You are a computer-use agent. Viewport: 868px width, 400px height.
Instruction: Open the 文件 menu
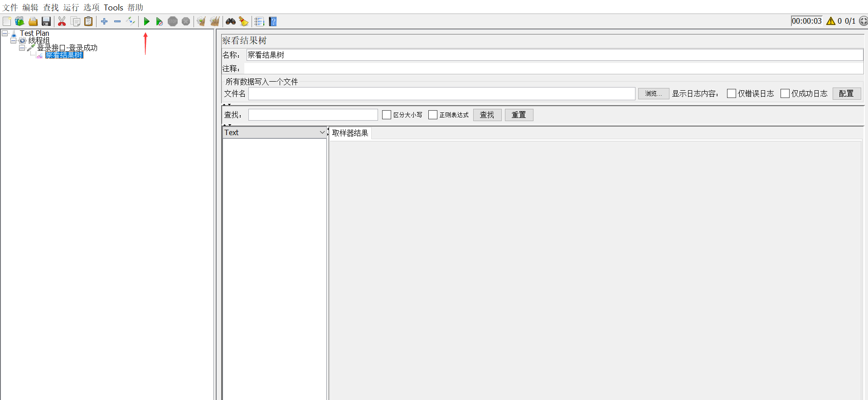10,8
